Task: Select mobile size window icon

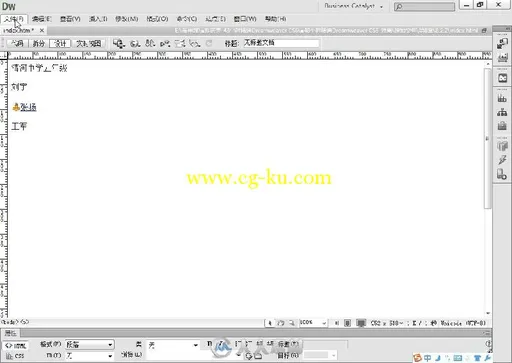Action: 337,323
